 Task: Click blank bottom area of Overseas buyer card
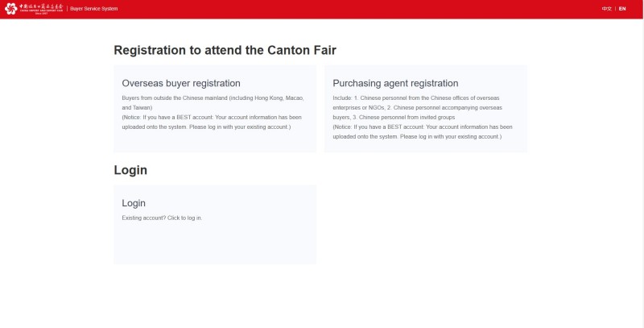click(215, 142)
